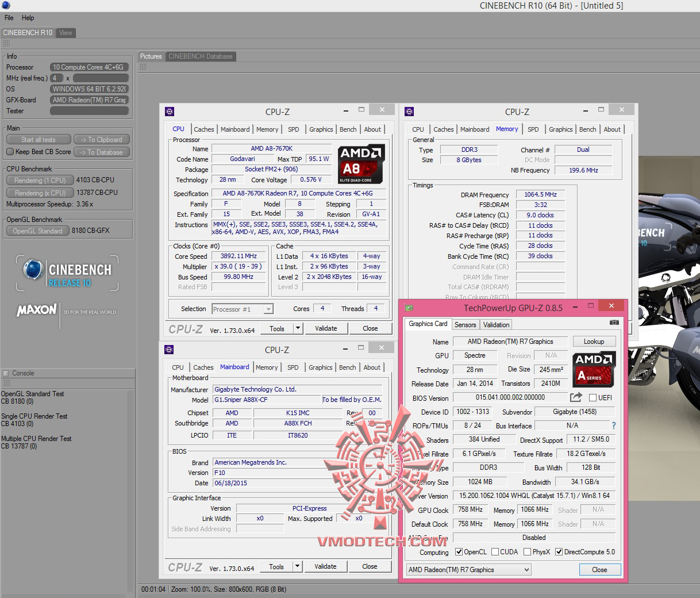
Task: Open Validation tab in GPU-Z
Action: (x=497, y=325)
